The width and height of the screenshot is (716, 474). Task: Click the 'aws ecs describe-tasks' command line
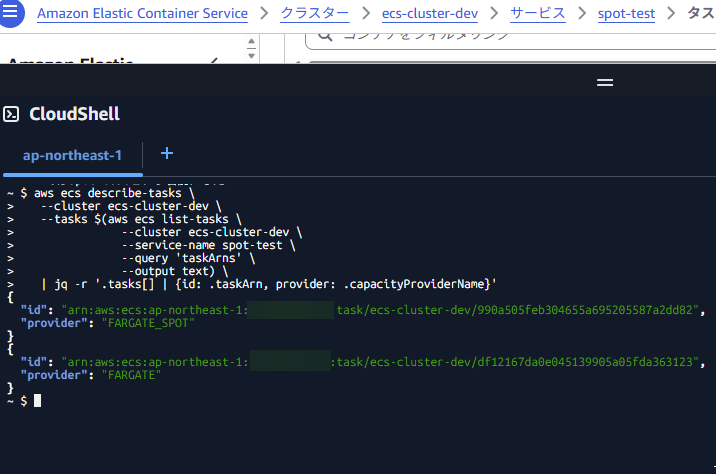click(101, 193)
